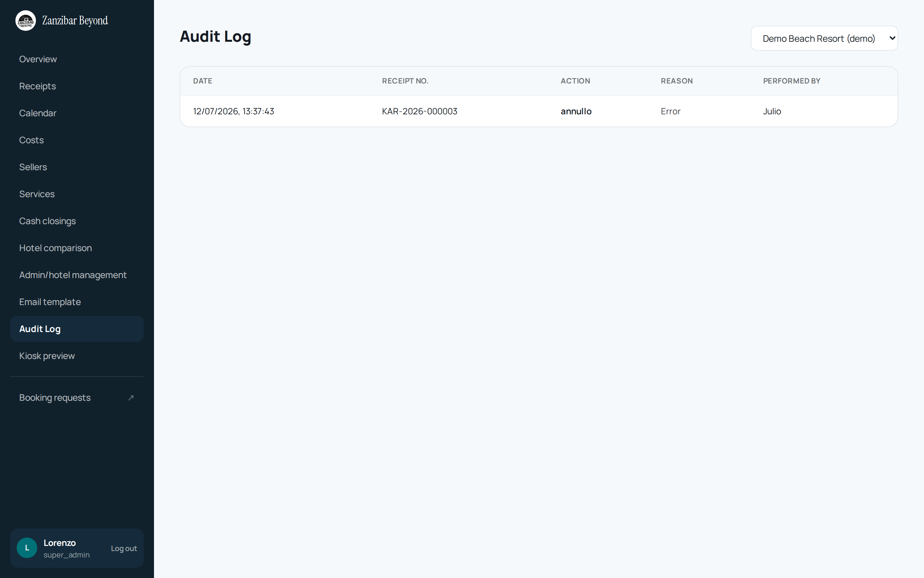Image resolution: width=924 pixels, height=578 pixels.
Task: Open Cash closings
Action: point(77,221)
